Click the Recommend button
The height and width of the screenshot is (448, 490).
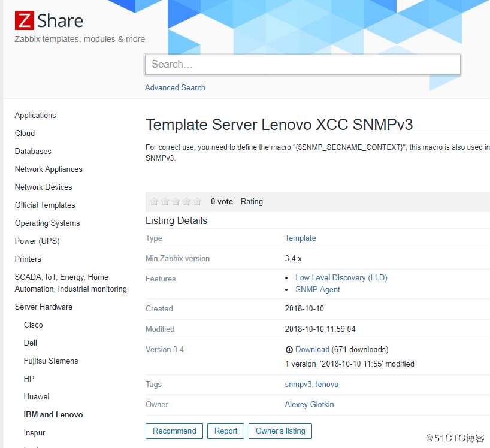pyautogui.click(x=174, y=431)
